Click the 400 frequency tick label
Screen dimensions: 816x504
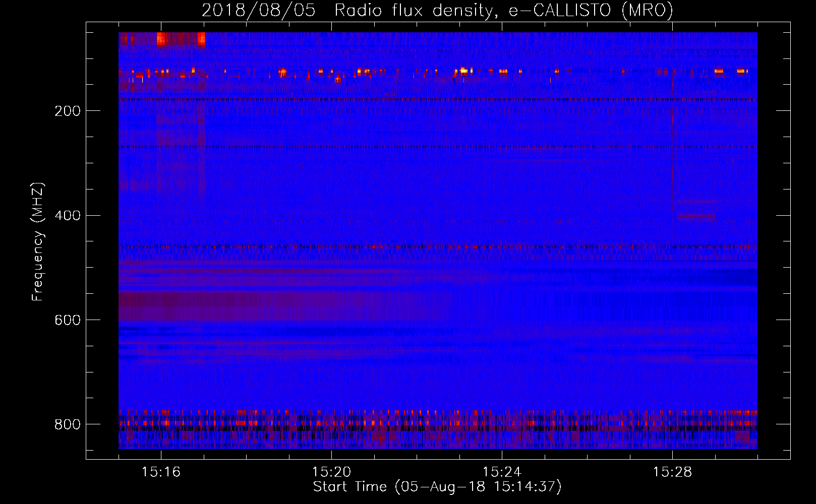[68, 216]
